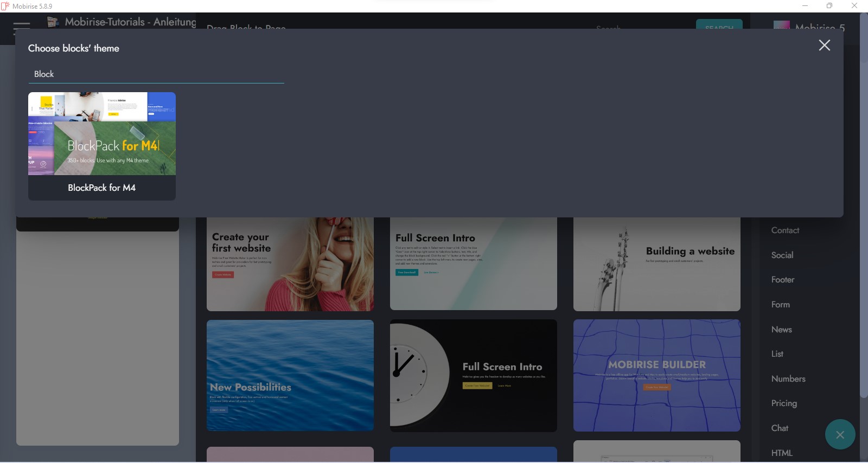The width and height of the screenshot is (868, 463).
Task: Open the Pricing blocks category
Action: [x=784, y=403]
